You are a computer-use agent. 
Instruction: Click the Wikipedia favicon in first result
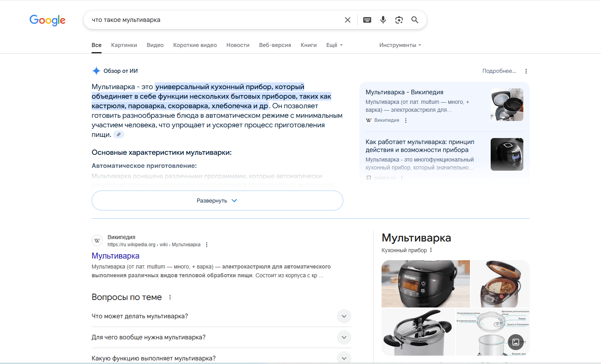97,241
